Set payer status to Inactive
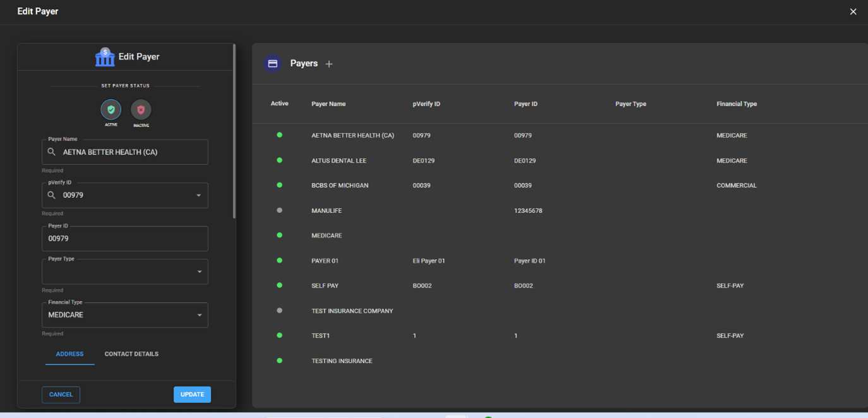The width and height of the screenshot is (868, 418). click(141, 110)
